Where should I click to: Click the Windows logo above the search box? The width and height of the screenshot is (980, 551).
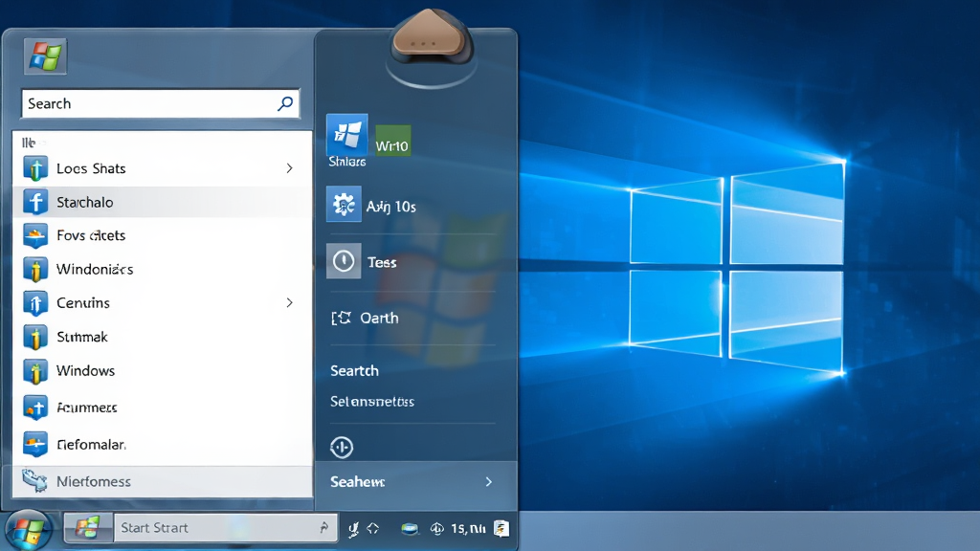coord(46,55)
